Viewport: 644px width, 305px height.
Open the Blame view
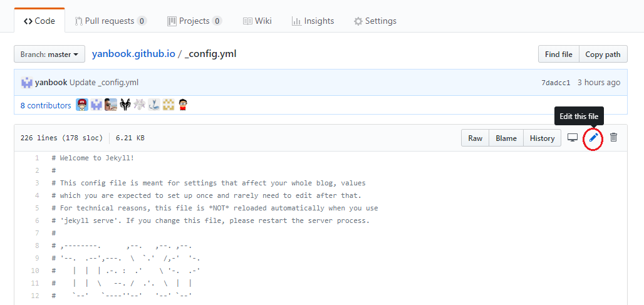506,138
